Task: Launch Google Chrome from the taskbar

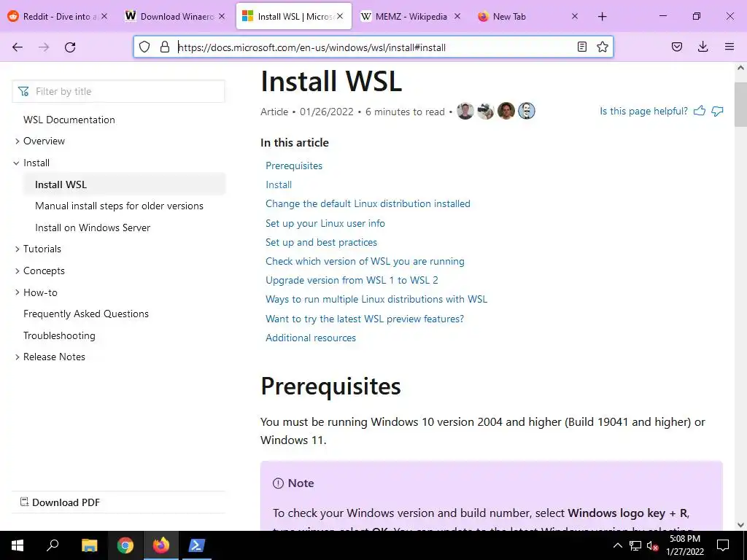Action: click(125, 545)
